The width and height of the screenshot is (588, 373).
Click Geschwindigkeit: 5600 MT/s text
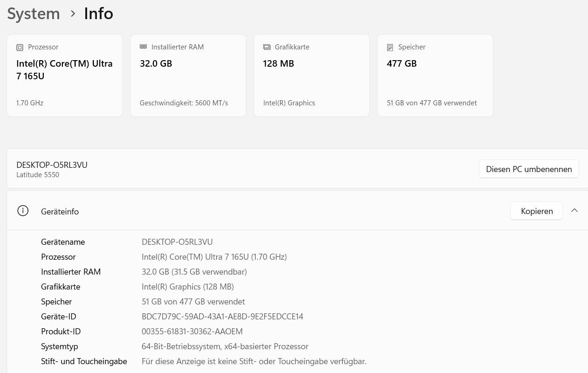click(184, 103)
